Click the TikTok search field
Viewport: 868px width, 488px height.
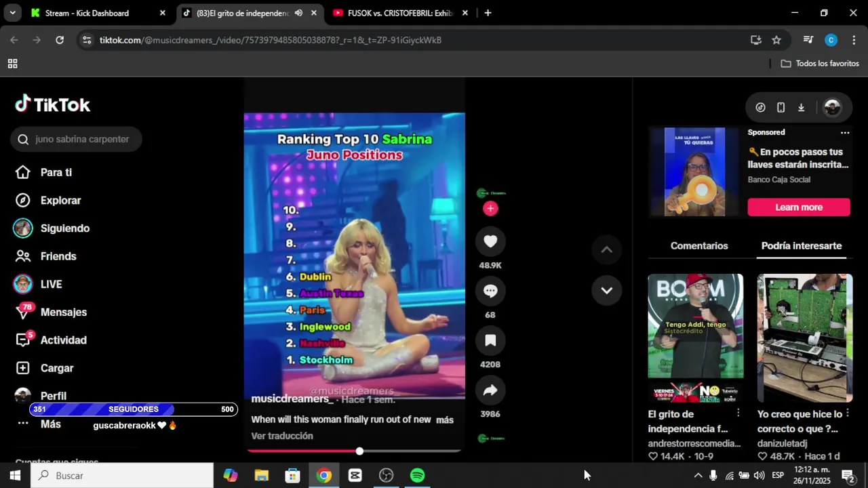point(76,139)
